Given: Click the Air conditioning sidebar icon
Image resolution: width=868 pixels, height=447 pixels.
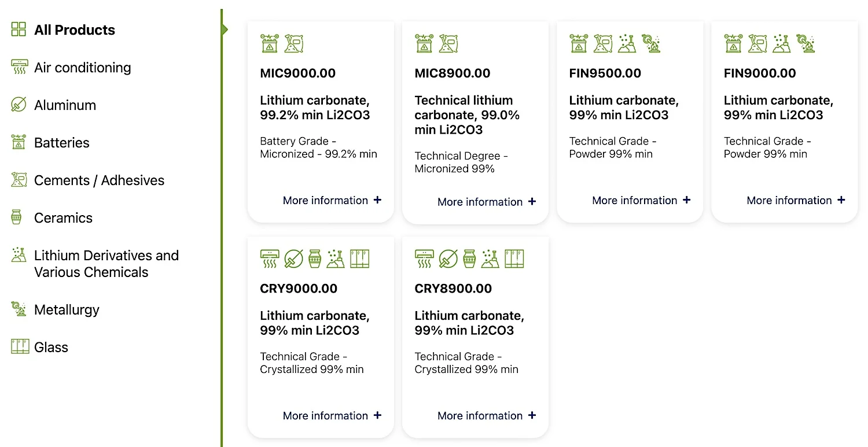Looking at the screenshot, I should (19, 67).
